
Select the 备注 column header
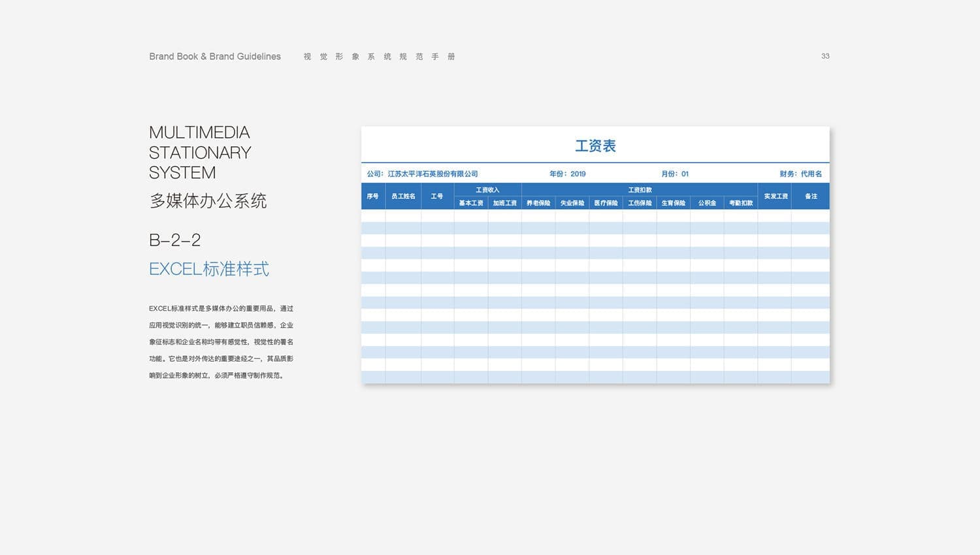tap(811, 197)
